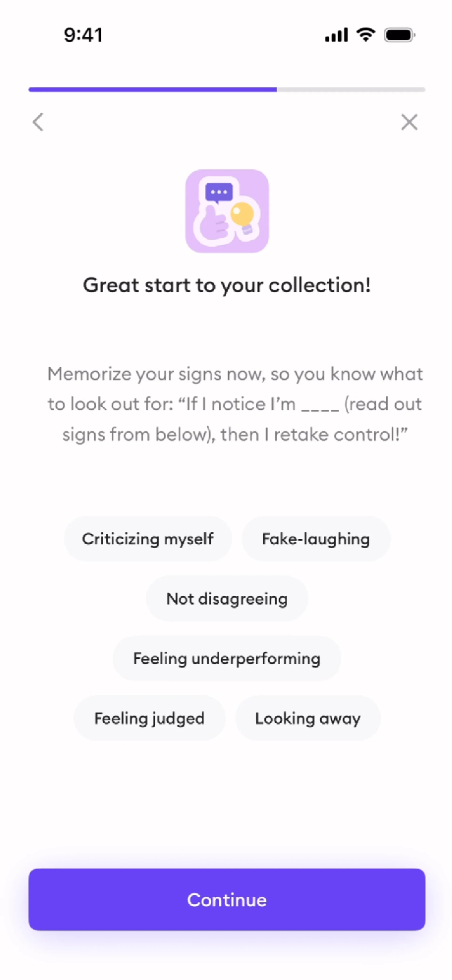Viewport: 452px width, 980px height.
Task: Tap the thumbs-up lightbulb sticker icon
Action: [x=227, y=211]
